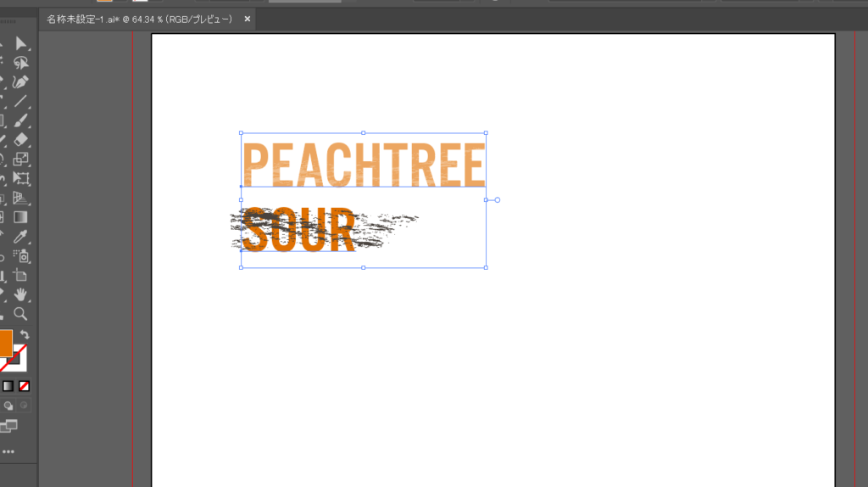Select the Direct Selection tool
868x487 pixels.
20,43
